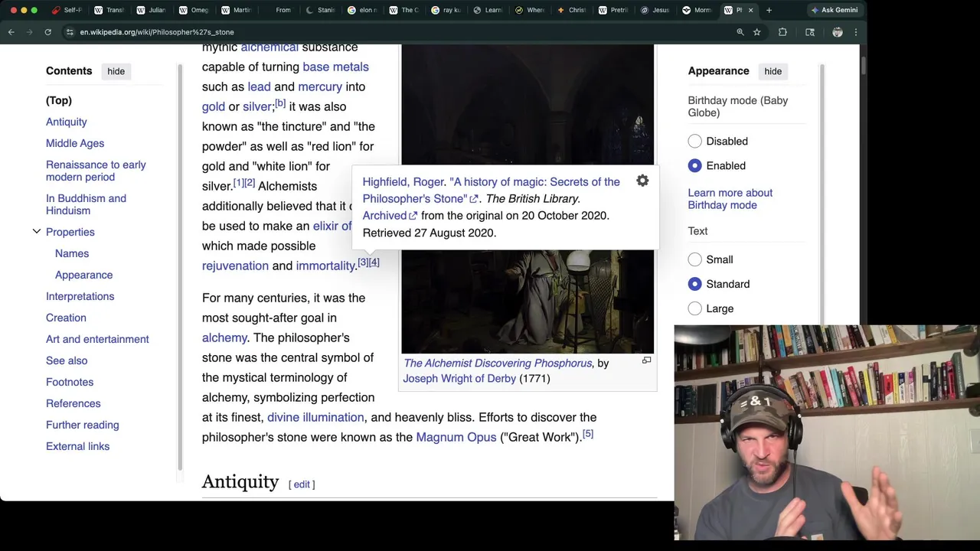Click the Chrome profile avatar icon
980x551 pixels.
coord(838,32)
